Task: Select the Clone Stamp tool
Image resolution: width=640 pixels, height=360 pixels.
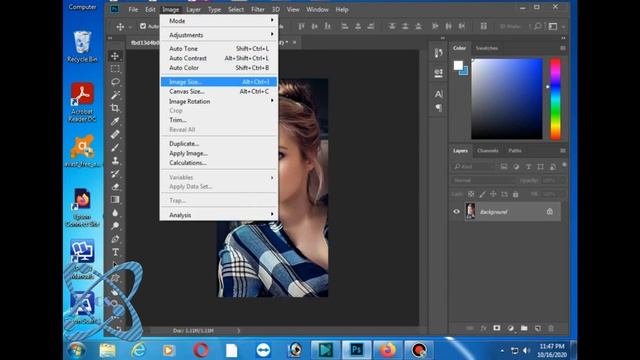Action: coord(116,160)
